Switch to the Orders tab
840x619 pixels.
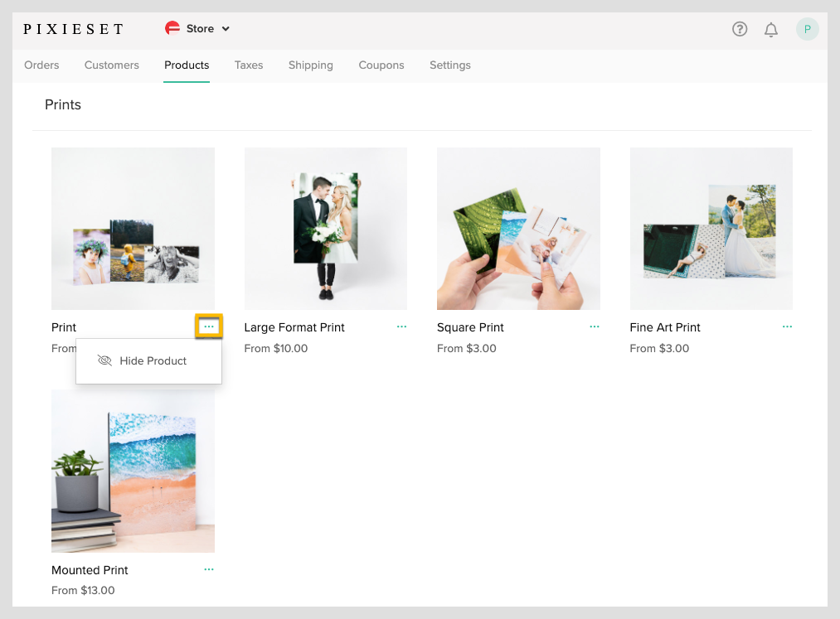(41, 65)
